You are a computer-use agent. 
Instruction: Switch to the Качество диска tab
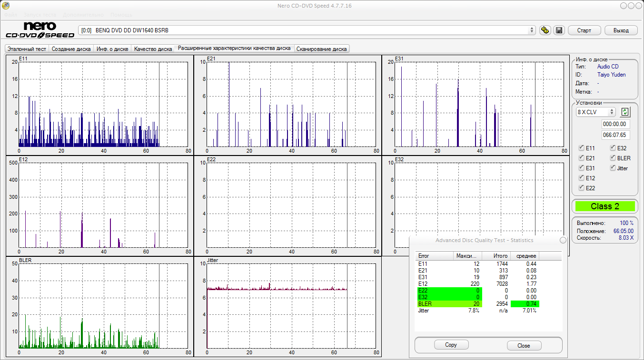click(153, 49)
